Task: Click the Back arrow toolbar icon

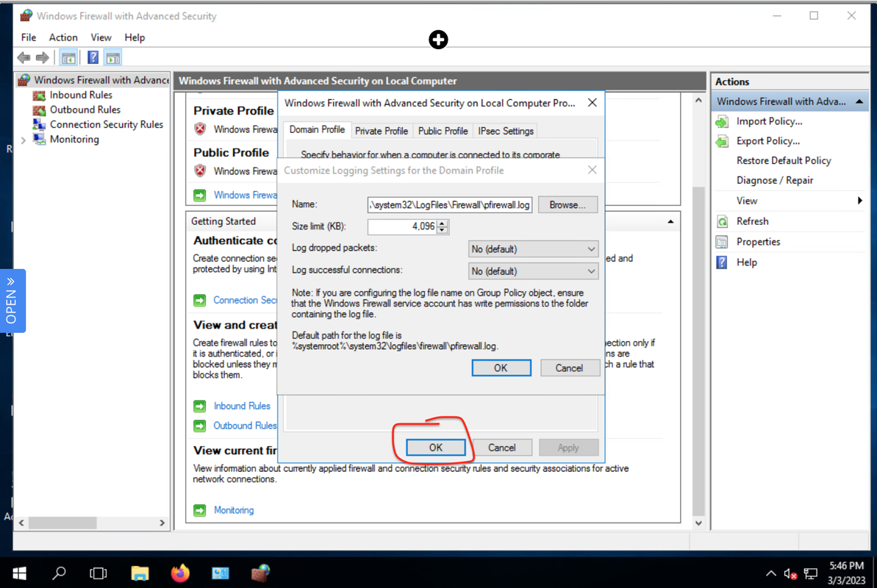Action: coord(24,57)
